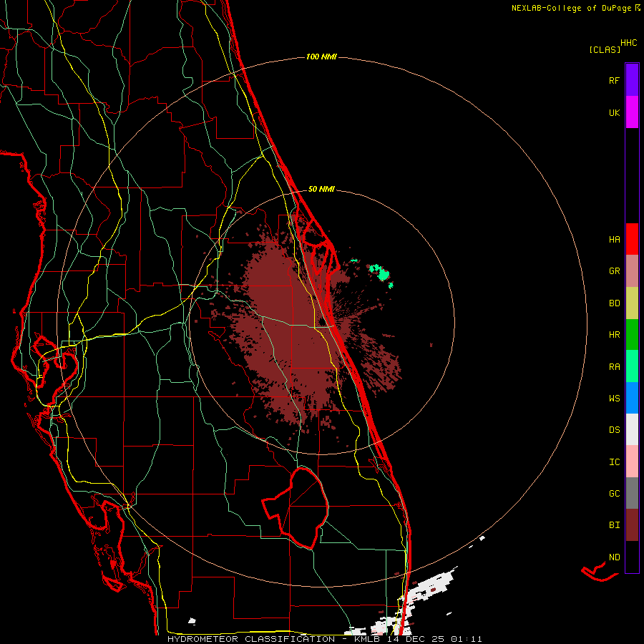Click the RF legend label
644x644 pixels.
[x=614, y=80]
